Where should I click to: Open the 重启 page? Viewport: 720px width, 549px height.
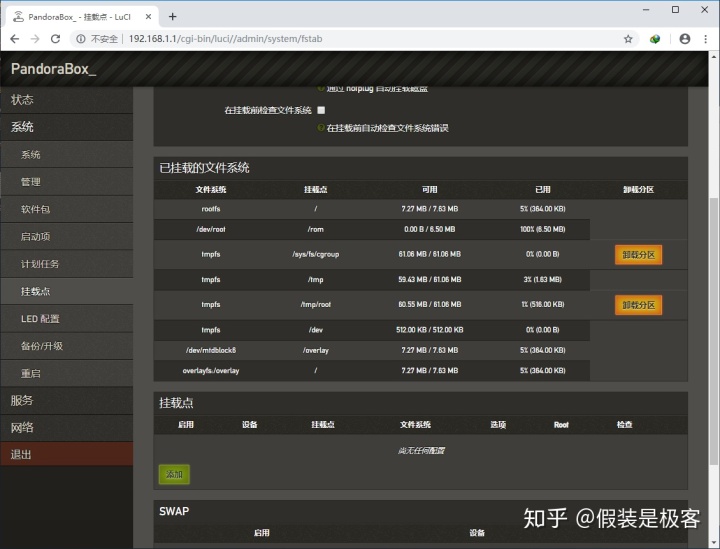pyautogui.click(x=67, y=373)
